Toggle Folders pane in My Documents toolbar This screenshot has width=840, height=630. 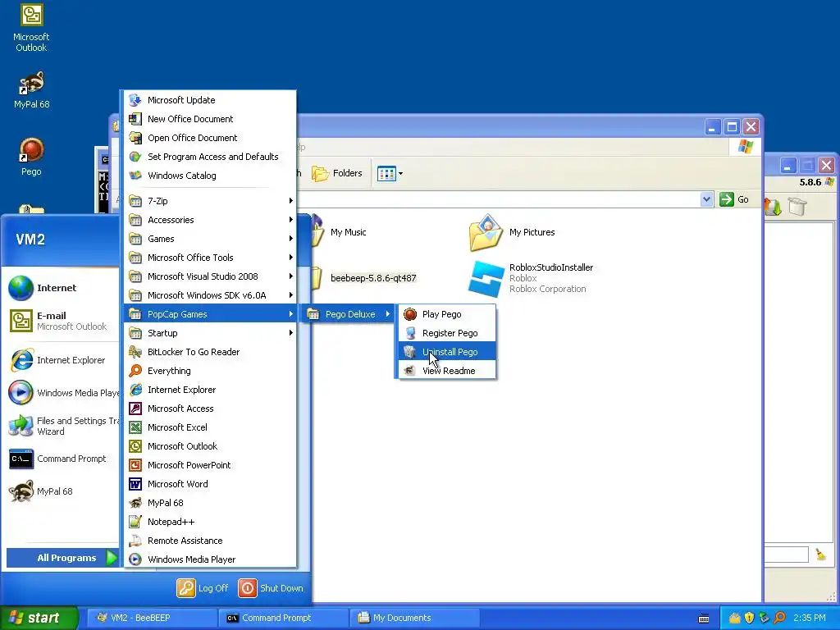click(x=337, y=173)
